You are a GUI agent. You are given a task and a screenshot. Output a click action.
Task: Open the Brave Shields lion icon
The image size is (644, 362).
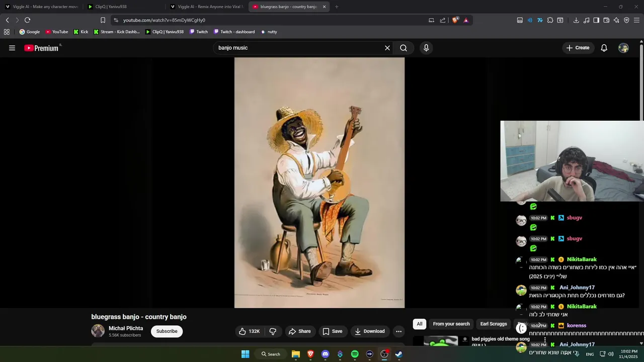pos(455,20)
